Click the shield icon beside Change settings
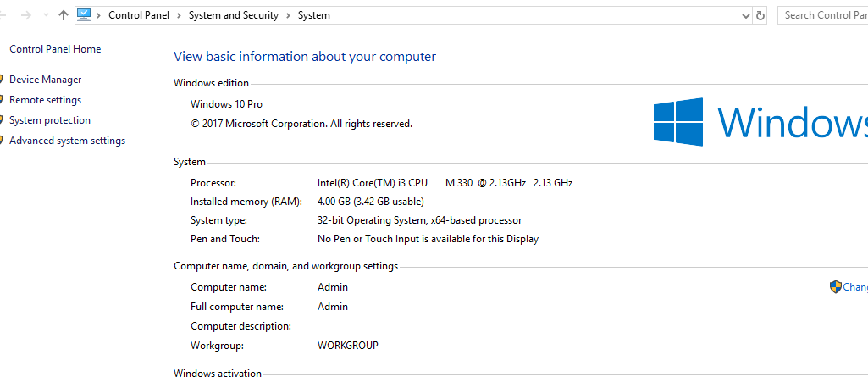The image size is (868, 388). click(835, 287)
